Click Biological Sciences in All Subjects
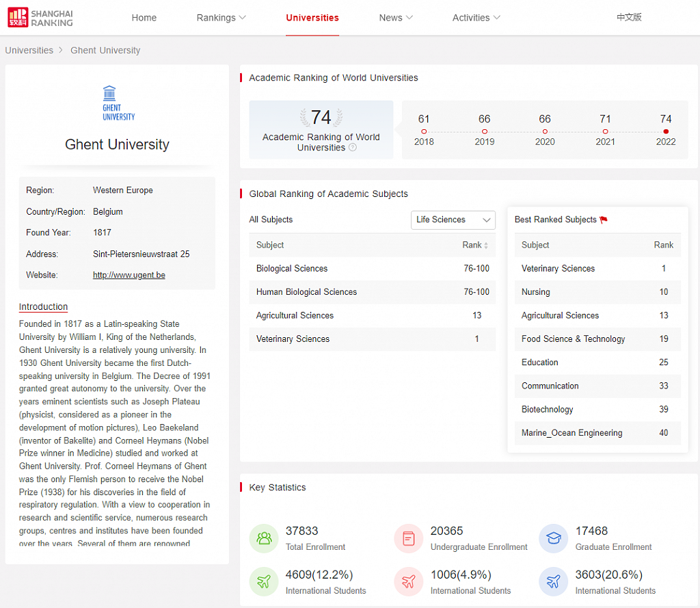This screenshot has width=700, height=608. 292,269
